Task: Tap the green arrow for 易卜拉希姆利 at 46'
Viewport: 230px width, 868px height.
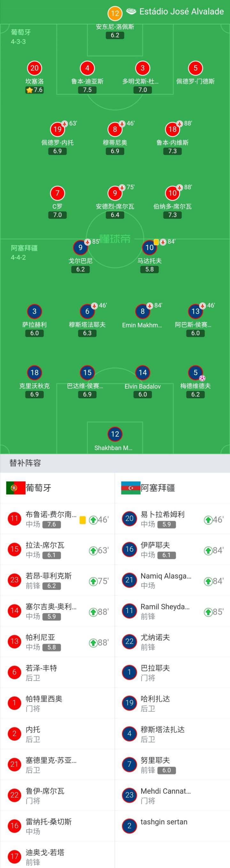Action: click(x=208, y=520)
